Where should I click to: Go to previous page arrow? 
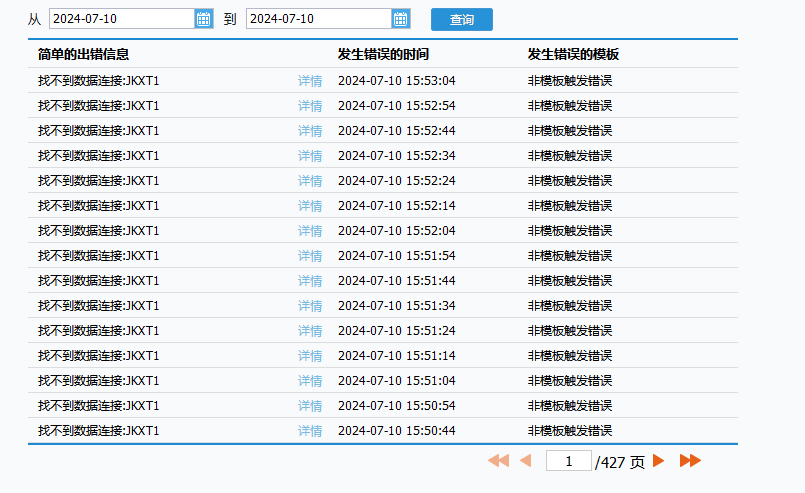click(x=526, y=461)
